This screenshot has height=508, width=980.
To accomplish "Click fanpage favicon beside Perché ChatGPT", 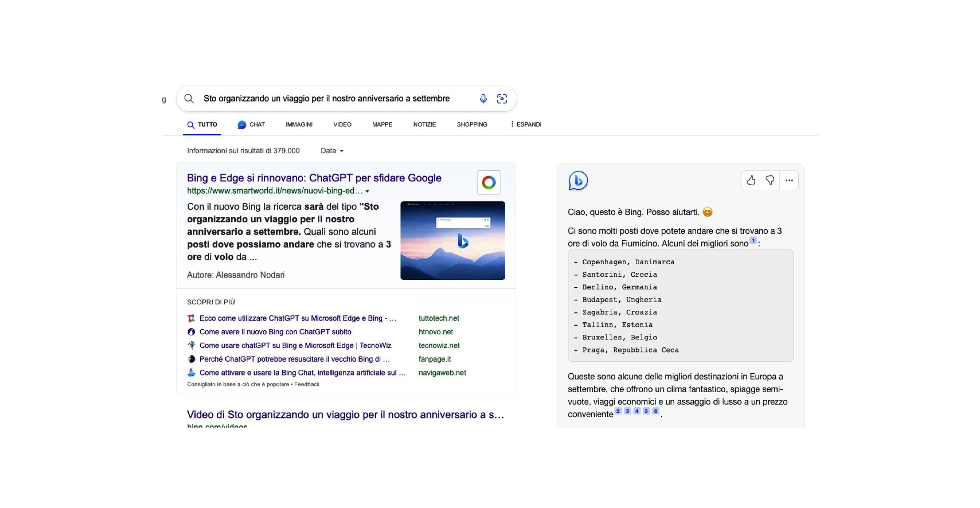I will [x=191, y=359].
